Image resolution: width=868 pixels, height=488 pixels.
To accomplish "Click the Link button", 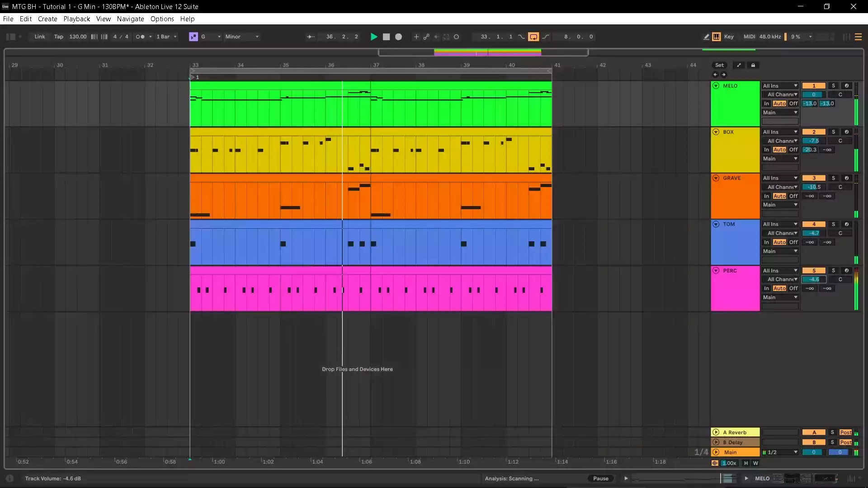I will (x=40, y=37).
